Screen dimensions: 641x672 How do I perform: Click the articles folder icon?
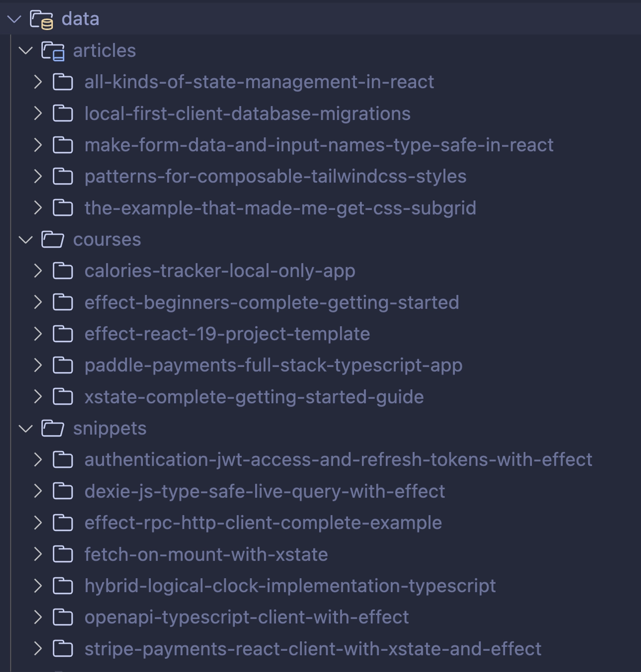53,51
